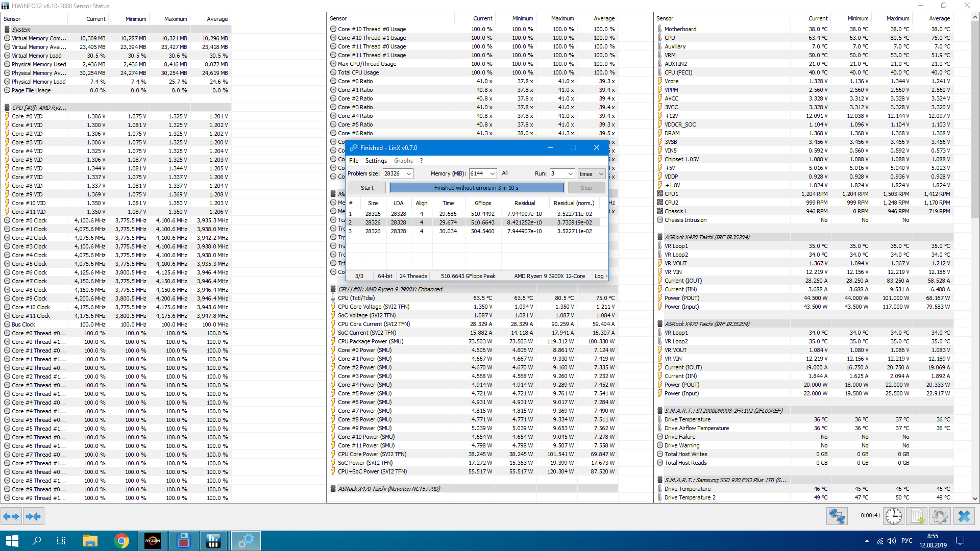Open Ryzen Master from the taskbar

[x=152, y=541]
